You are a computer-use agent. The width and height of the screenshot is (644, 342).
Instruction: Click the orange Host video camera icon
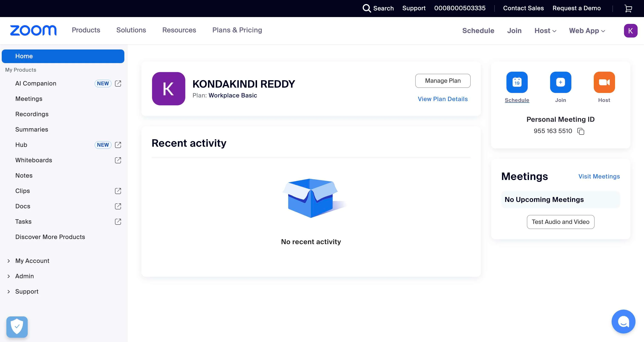[604, 82]
